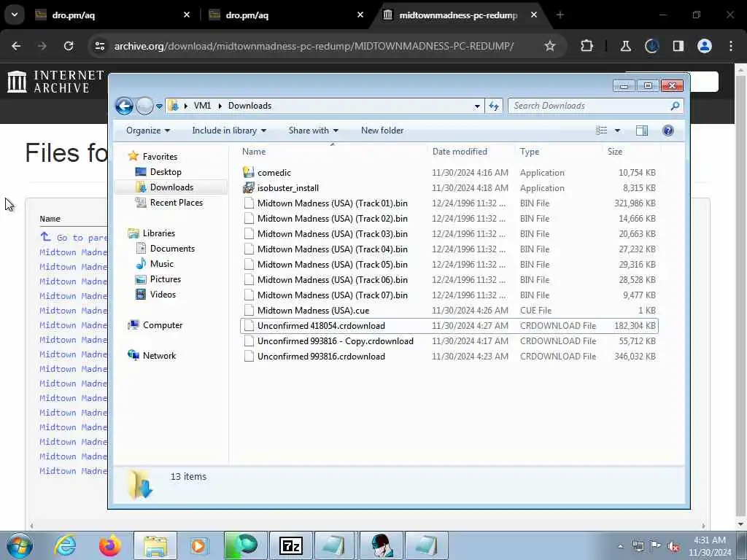Expand the address bar history dropdown
This screenshot has width=747, height=560.
(477, 106)
